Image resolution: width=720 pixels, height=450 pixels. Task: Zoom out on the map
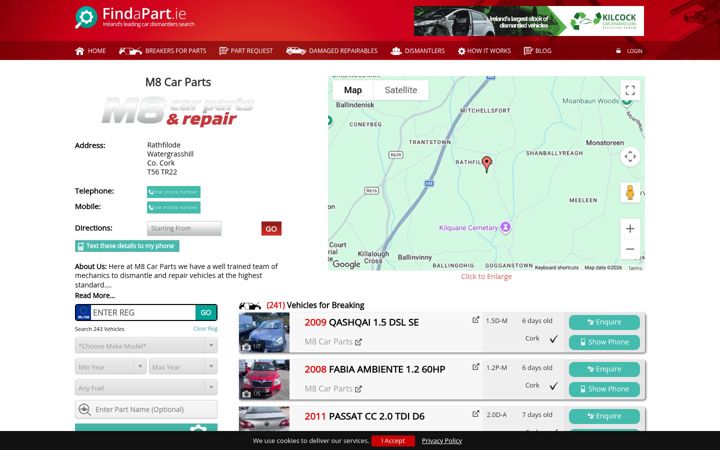pyautogui.click(x=630, y=249)
